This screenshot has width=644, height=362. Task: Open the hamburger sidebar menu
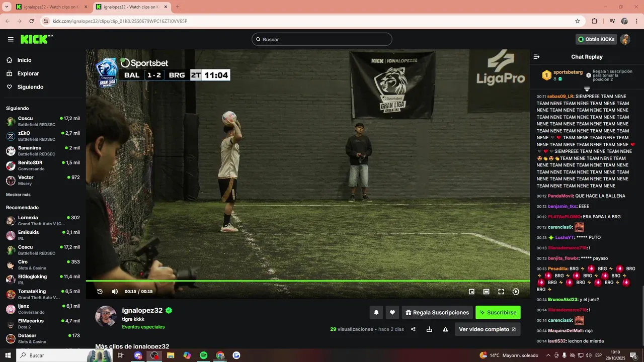pyautogui.click(x=11, y=39)
